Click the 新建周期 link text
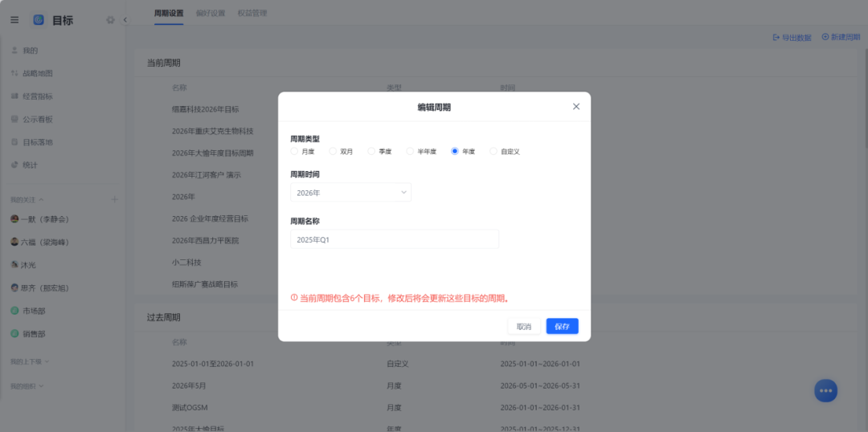868x432 pixels. [845, 37]
